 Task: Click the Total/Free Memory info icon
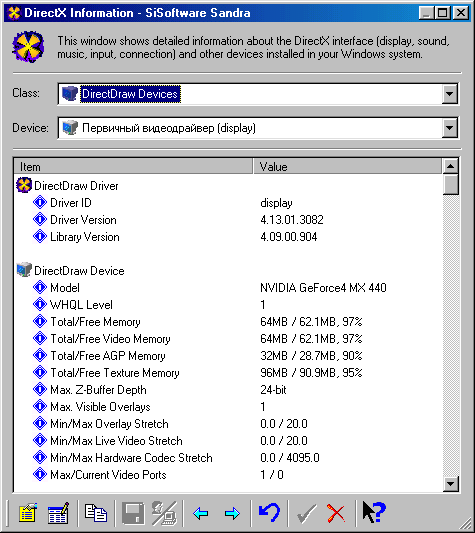click(x=40, y=321)
